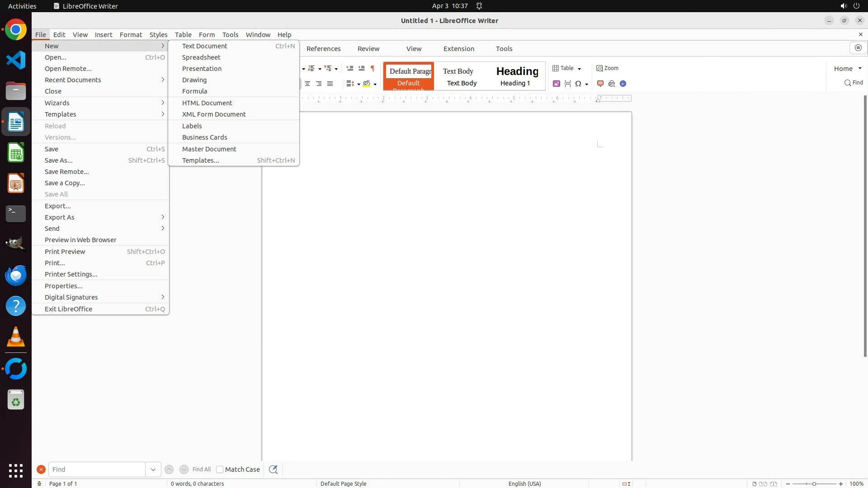This screenshot has width=868, height=488.
Task: Click the Increase Indent icon
Action: [350, 68]
